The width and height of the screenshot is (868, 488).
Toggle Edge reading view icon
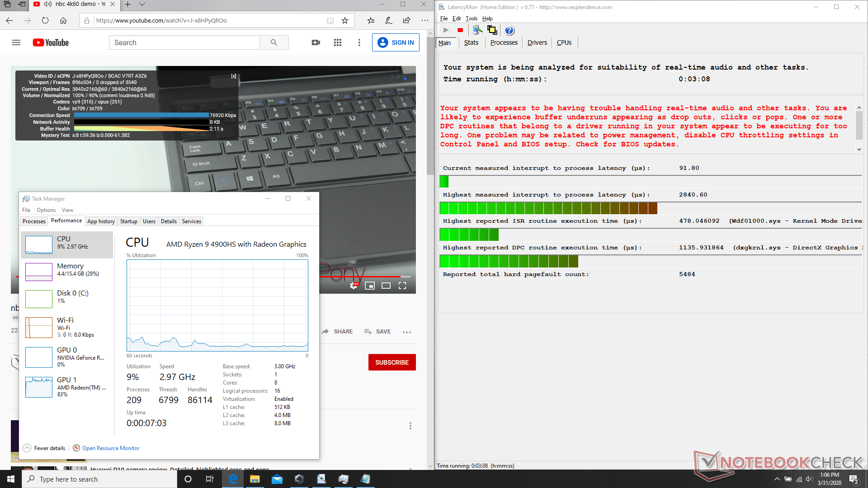(x=330, y=20)
